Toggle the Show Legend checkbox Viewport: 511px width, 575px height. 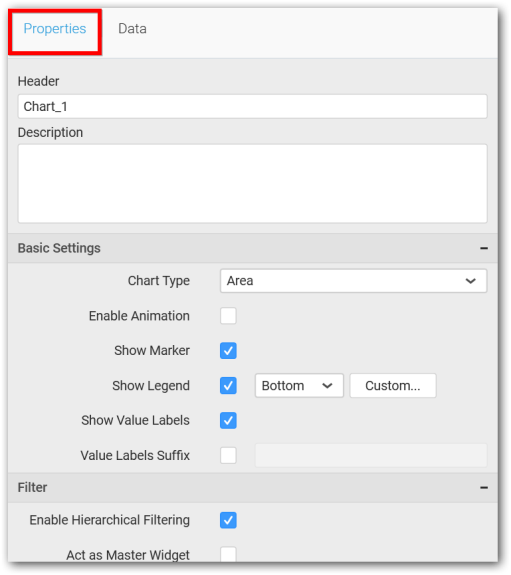(228, 386)
